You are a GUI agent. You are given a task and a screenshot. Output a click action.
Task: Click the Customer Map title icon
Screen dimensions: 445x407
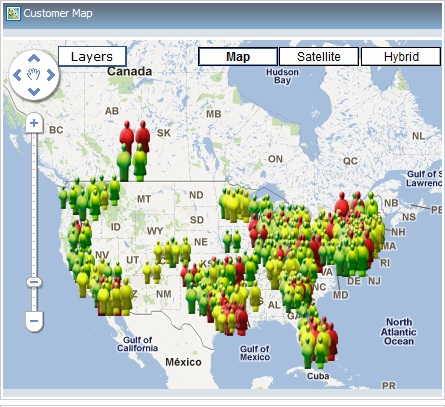[13, 14]
